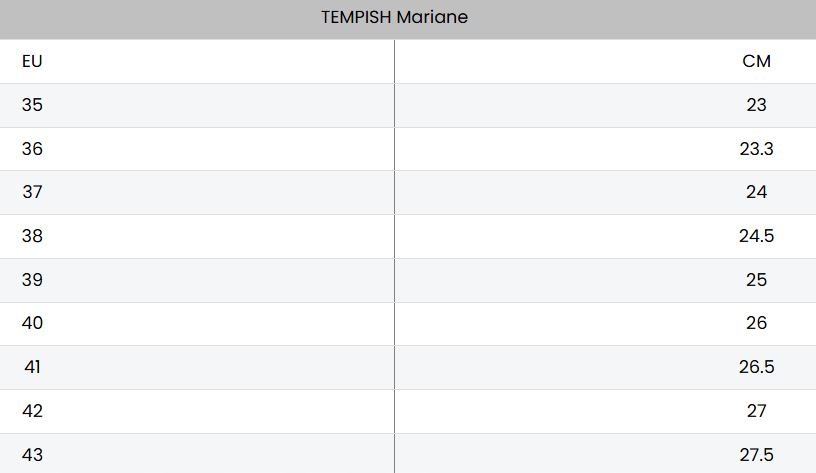816x473 pixels.
Task: Click the 24.5 cm value
Action: pyautogui.click(x=756, y=236)
